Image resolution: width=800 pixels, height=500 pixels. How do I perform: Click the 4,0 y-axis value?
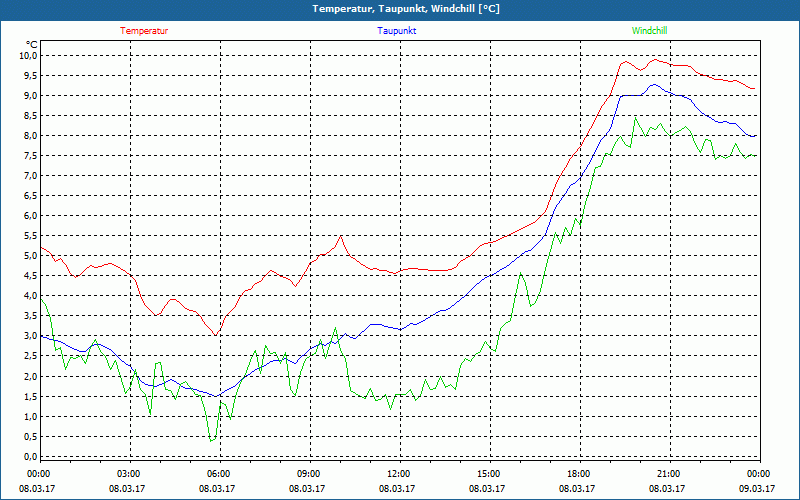[x=31, y=295]
